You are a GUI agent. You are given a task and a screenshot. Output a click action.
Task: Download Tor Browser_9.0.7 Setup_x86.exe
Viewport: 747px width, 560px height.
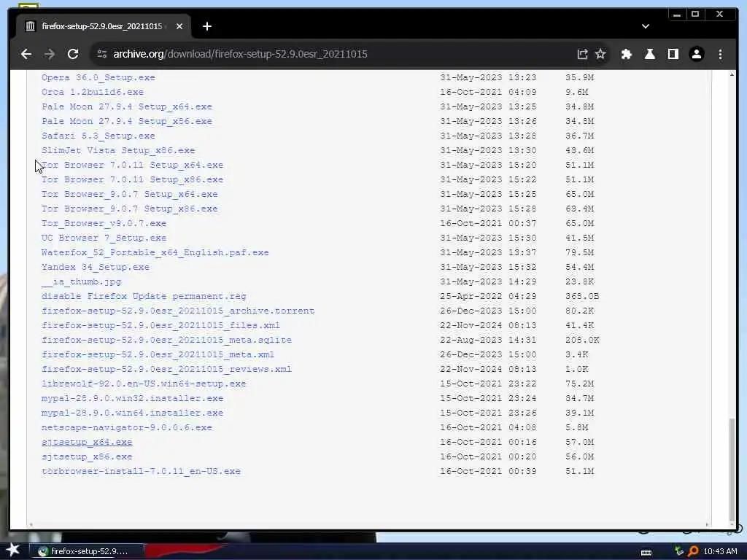[130, 209]
